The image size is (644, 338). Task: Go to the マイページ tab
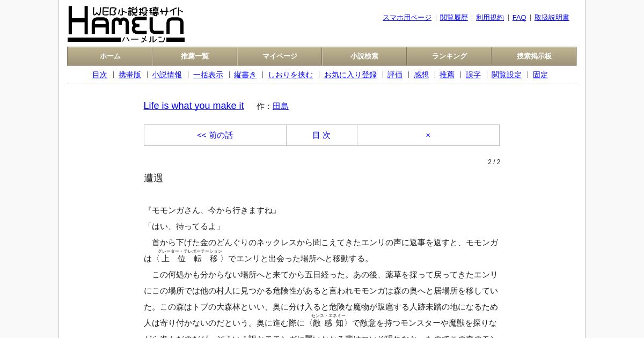coord(280,56)
